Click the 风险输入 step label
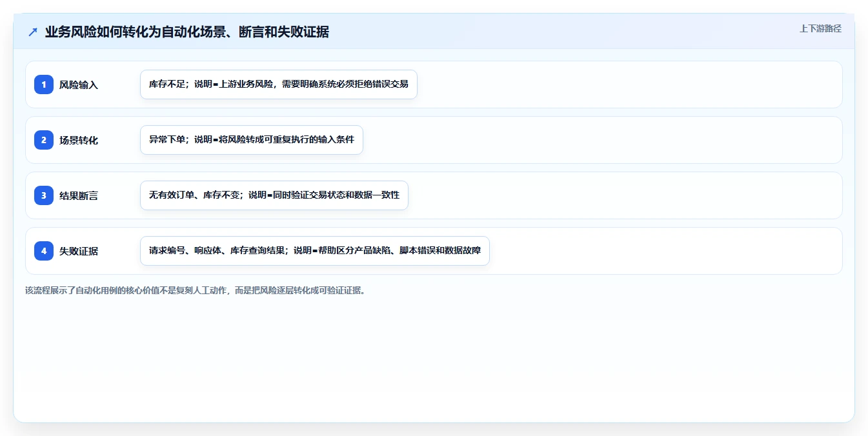 (x=79, y=84)
